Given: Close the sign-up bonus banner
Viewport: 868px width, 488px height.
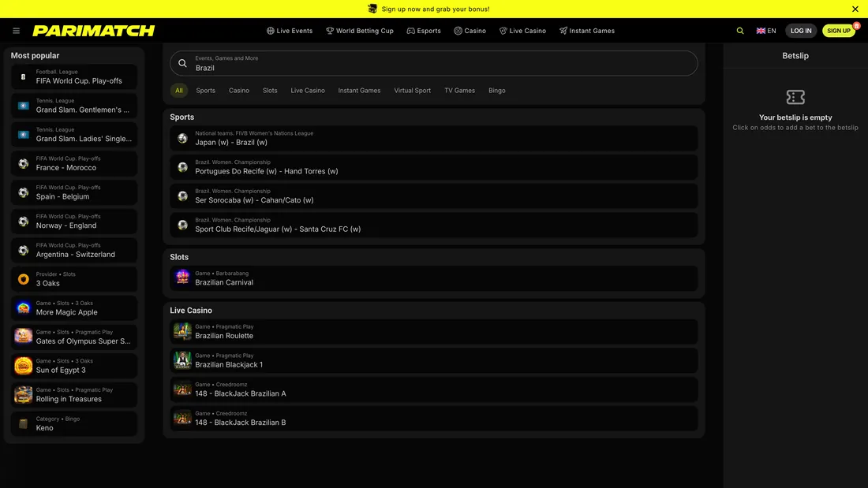Looking at the screenshot, I should 855,9.
